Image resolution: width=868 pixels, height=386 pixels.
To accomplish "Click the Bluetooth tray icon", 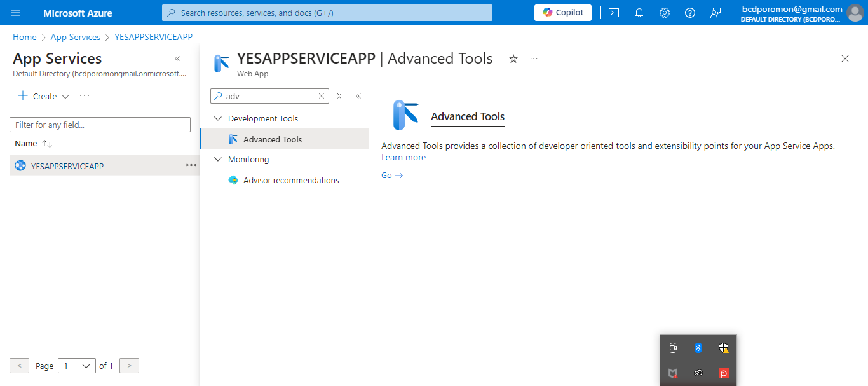I will (x=698, y=348).
